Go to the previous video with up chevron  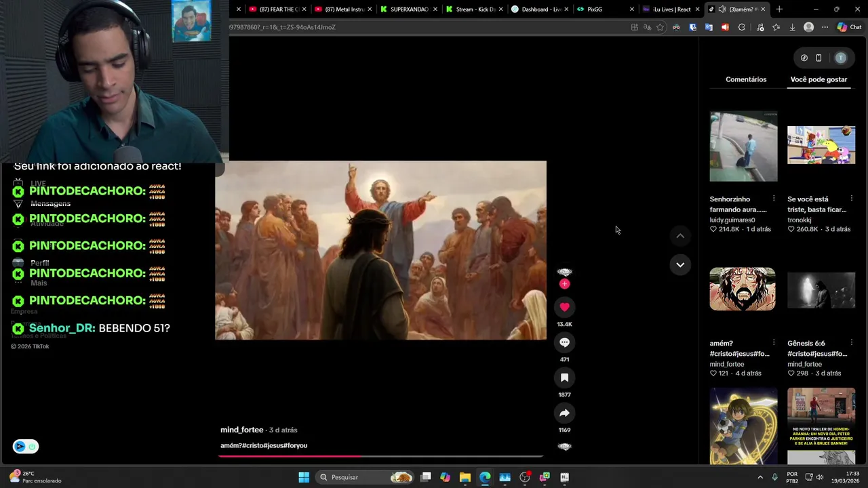click(680, 236)
